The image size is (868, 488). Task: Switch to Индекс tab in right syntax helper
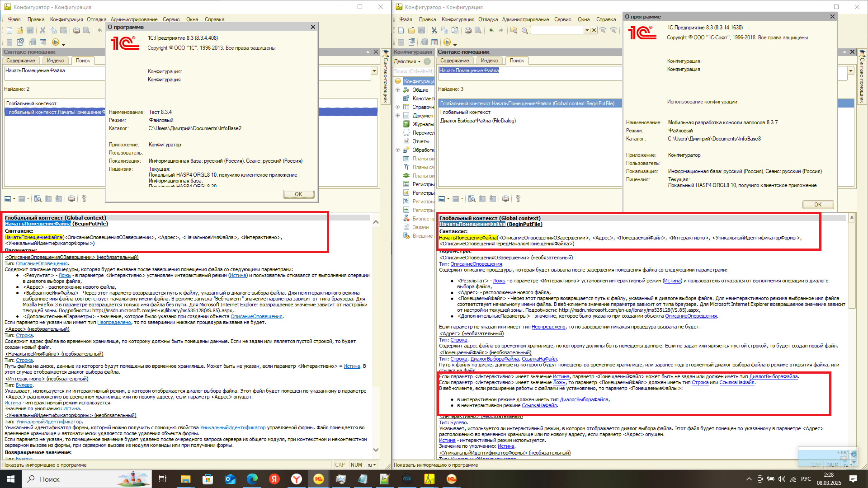coord(489,61)
